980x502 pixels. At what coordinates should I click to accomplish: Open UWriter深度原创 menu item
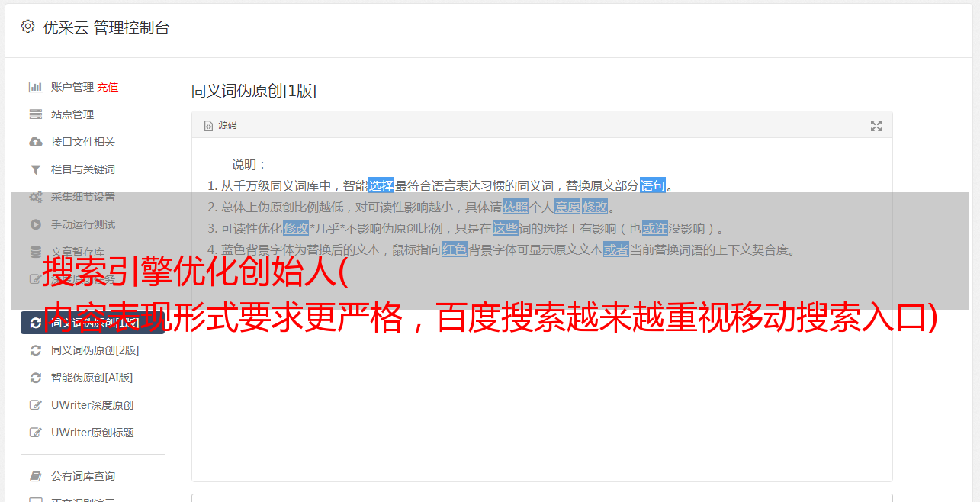click(92, 405)
